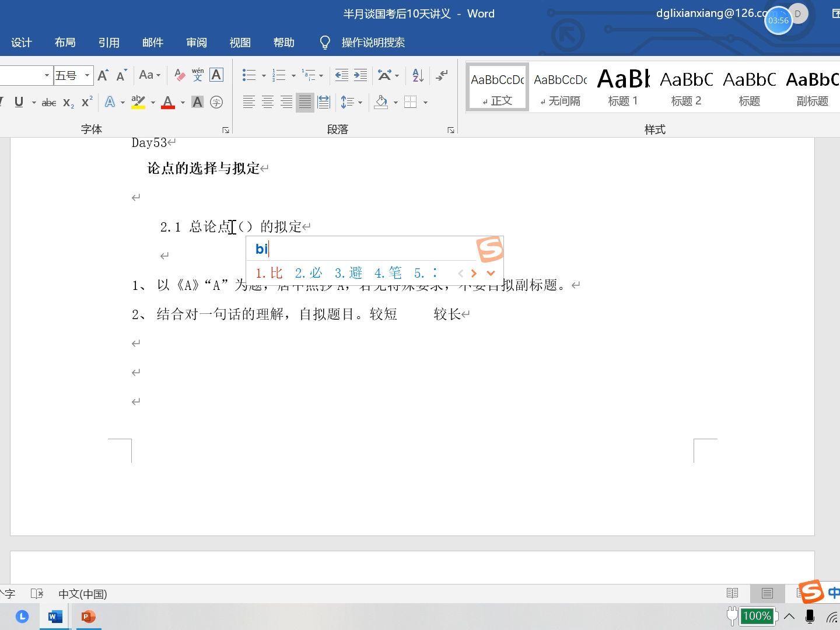Expand the underline style dropdown arrow
Screen dimensions: 840x630
tap(34, 103)
